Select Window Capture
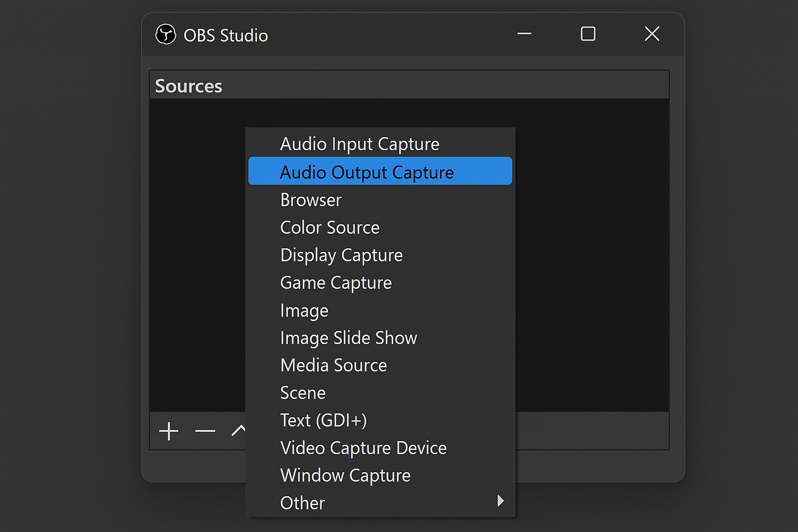This screenshot has height=532, width=798. (x=345, y=475)
